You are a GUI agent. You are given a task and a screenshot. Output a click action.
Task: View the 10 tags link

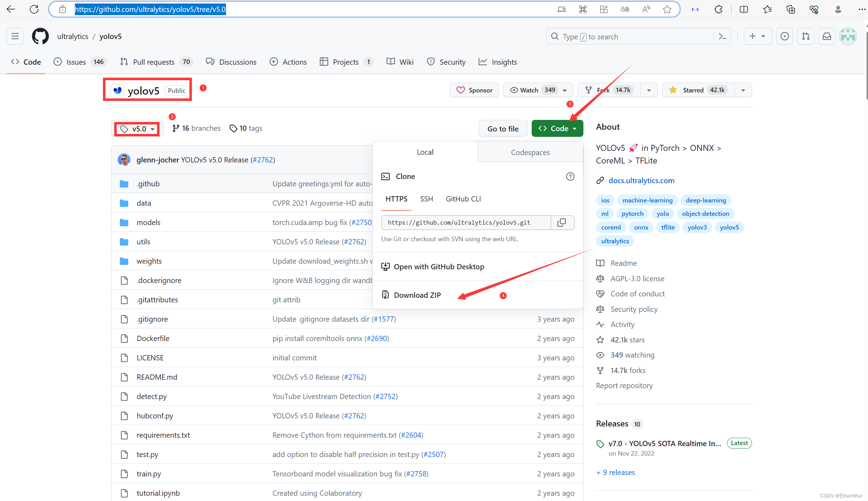(x=246, y=128)
